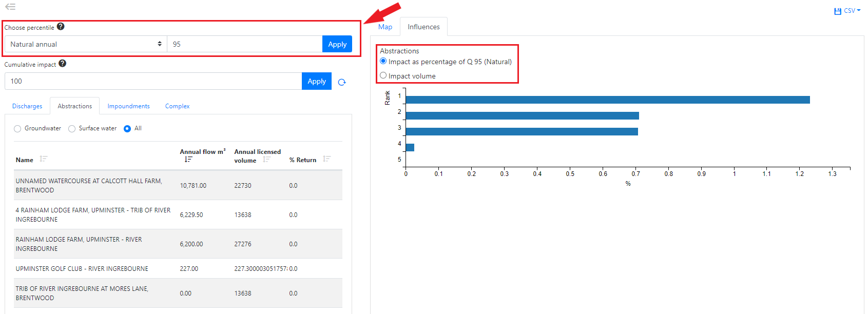Screen dimensions: 868x314
Task: Select the Surface water radio option
Action: click(x=72, y=129)
